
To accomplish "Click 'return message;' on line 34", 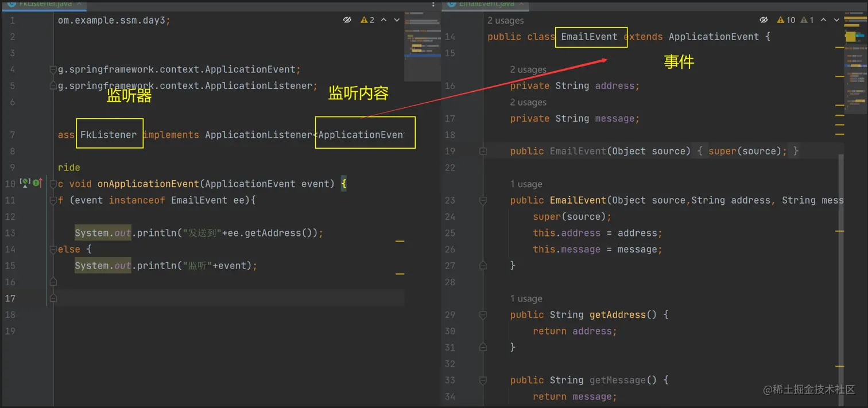I will tap(575, 397).
